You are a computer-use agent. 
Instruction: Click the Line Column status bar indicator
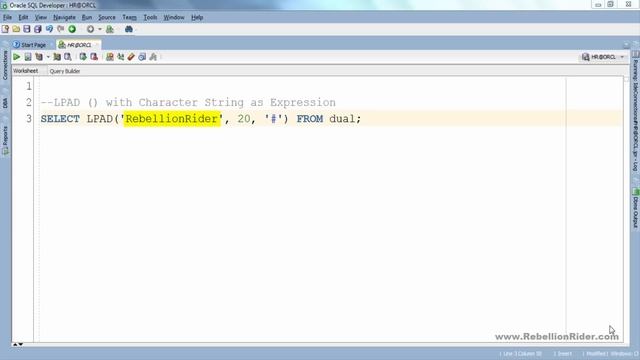521,353
